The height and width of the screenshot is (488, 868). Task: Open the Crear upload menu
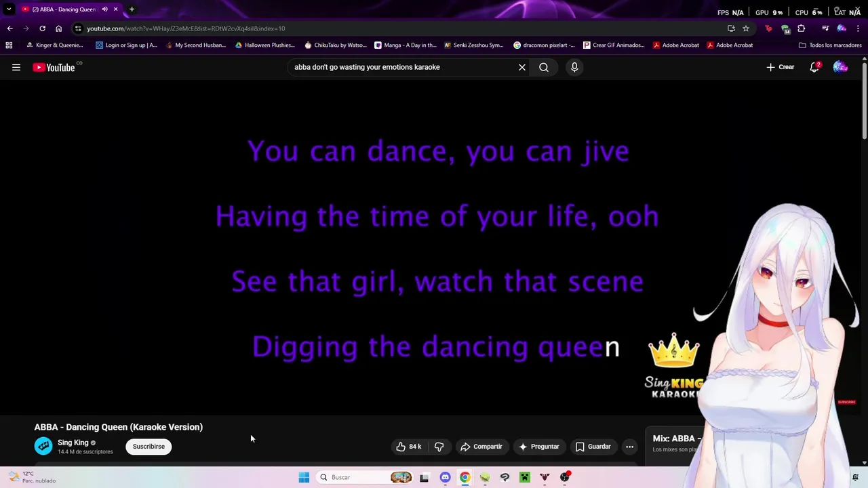(780, 67)
